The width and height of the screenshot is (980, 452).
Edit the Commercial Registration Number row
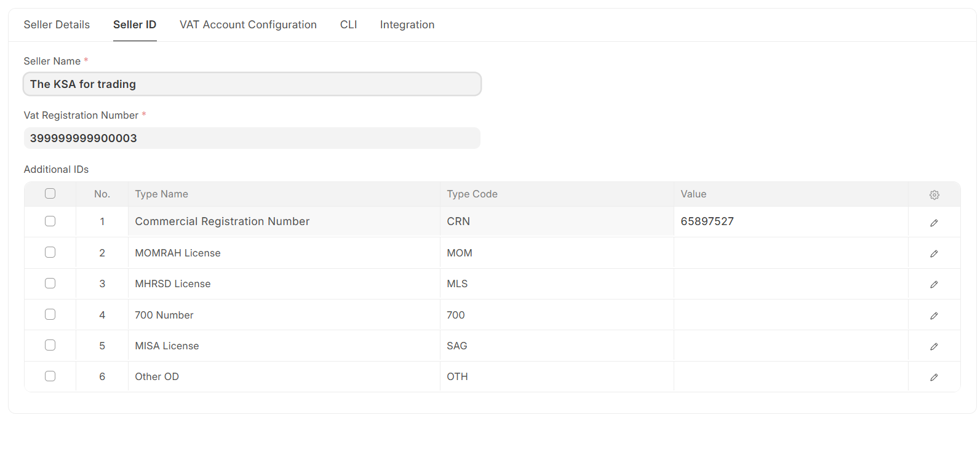coord(934,223)
